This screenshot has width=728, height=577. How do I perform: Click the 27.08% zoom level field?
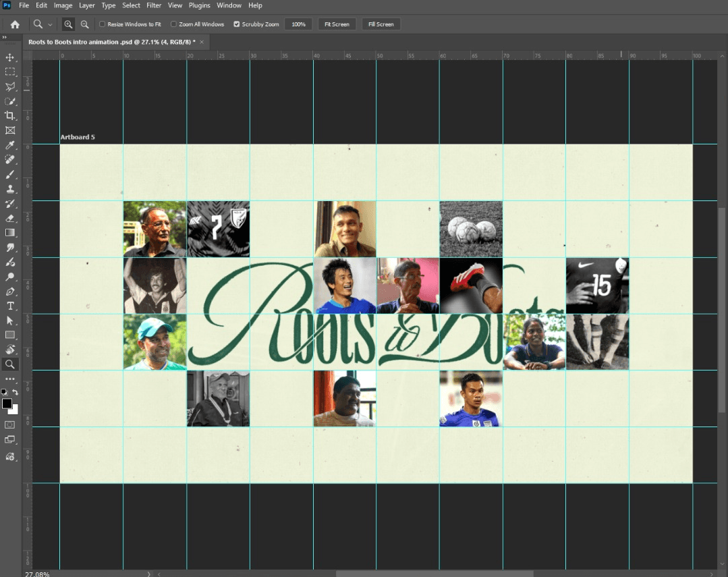[37, 574]
